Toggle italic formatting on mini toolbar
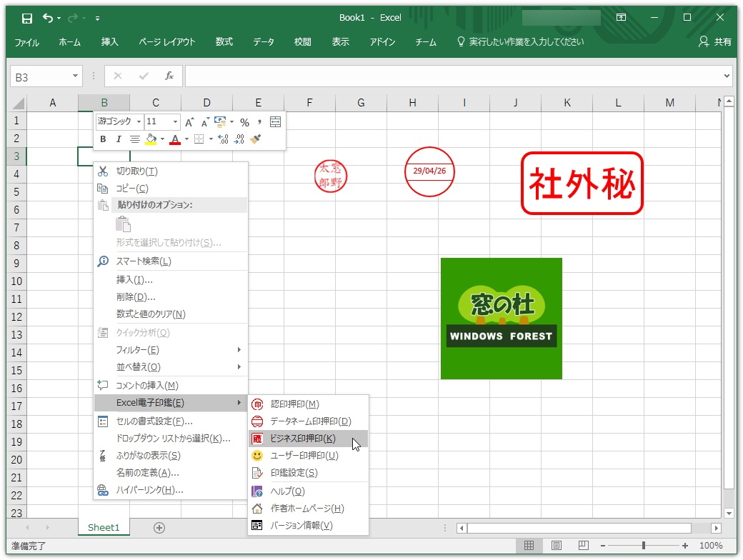 119,139
